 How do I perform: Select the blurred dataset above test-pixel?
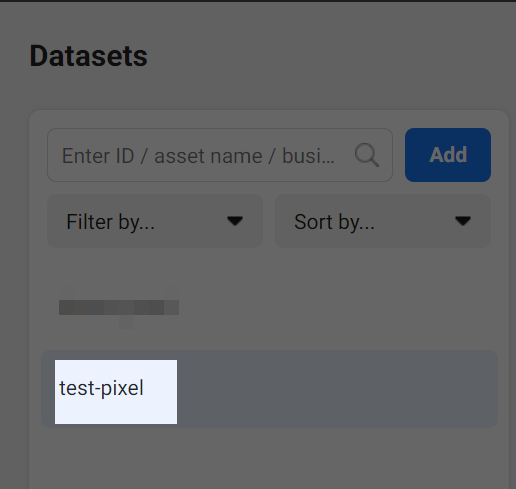(x=119, y=307)
